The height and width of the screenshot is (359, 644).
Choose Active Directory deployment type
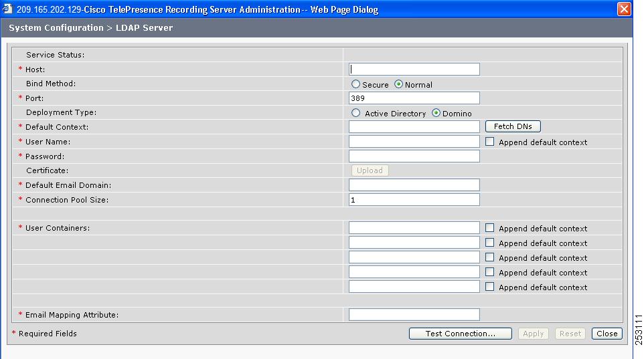(x=355, y=113)
